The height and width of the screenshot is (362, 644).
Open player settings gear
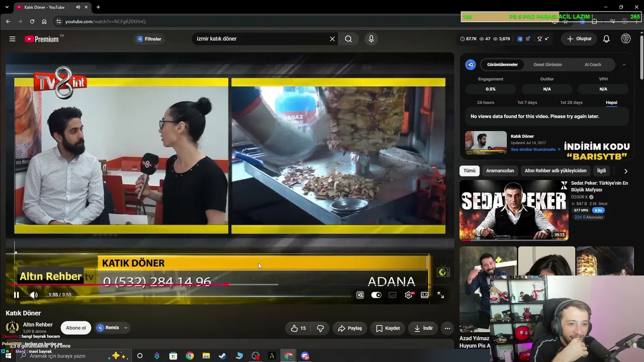click(x=409, y=295)
